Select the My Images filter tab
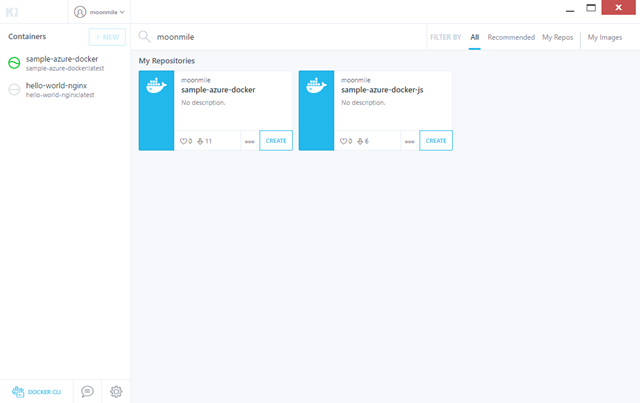640x403 pixels. coord(605,37)
